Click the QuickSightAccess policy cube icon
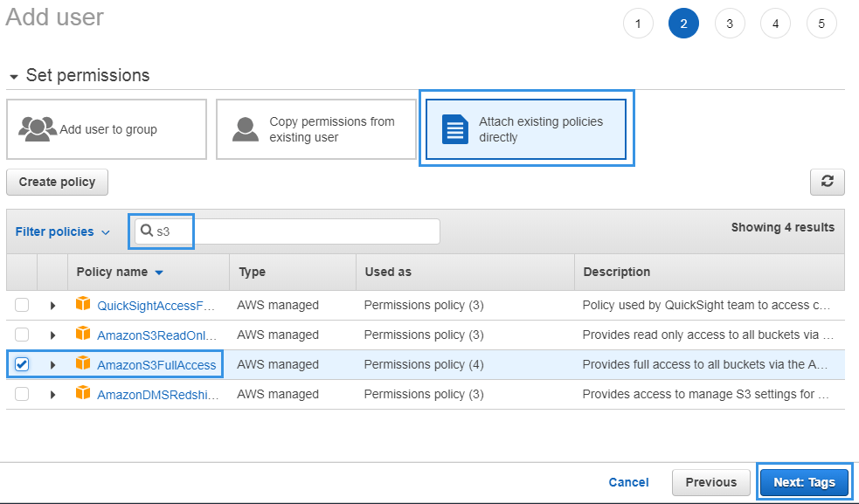Viewport: 859px width, 504px height. pyautogui.click(x=83, y=304)
